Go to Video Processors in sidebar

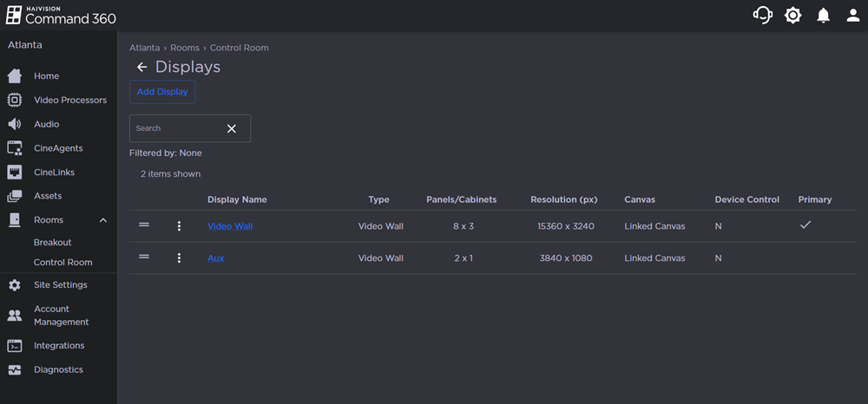click(69, 101)
